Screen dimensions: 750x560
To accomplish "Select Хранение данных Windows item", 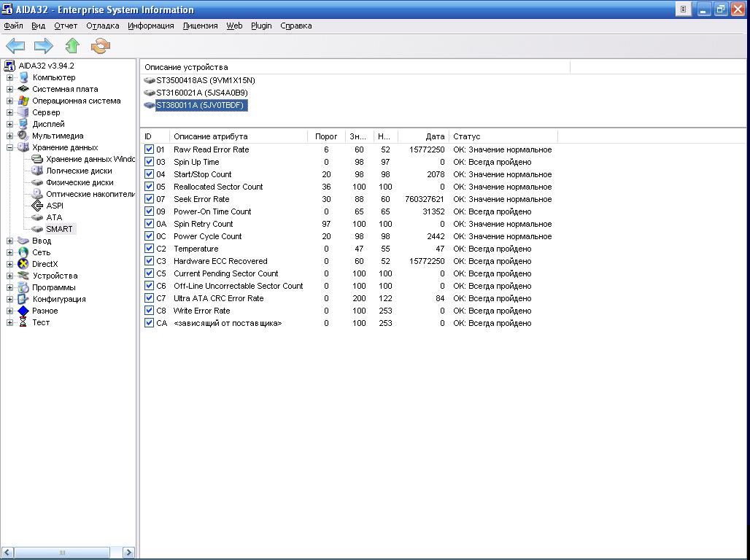I will coord(90,159).
